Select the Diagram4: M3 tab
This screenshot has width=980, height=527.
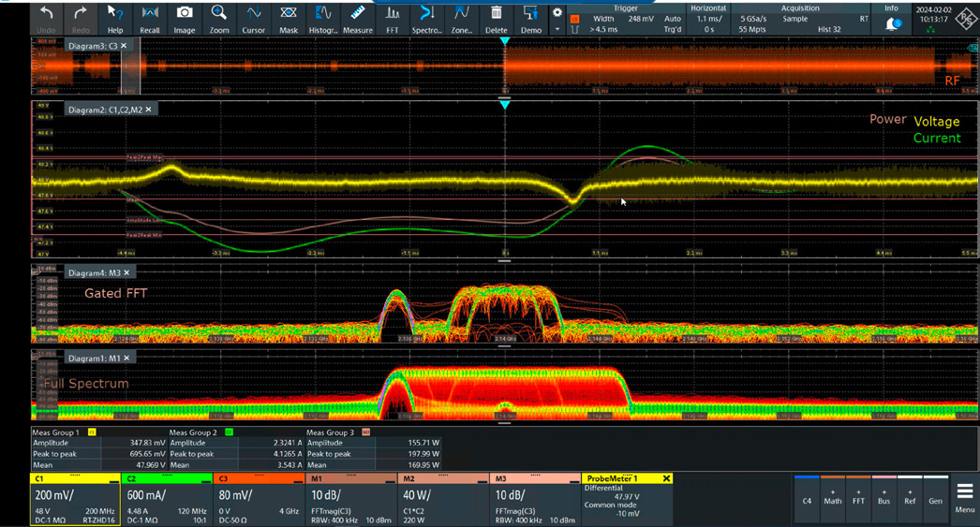click(x=94, y=272)
